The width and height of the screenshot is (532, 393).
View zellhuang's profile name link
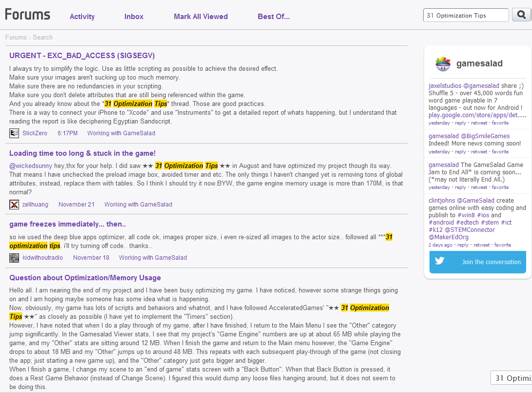[x=35, y=205]
